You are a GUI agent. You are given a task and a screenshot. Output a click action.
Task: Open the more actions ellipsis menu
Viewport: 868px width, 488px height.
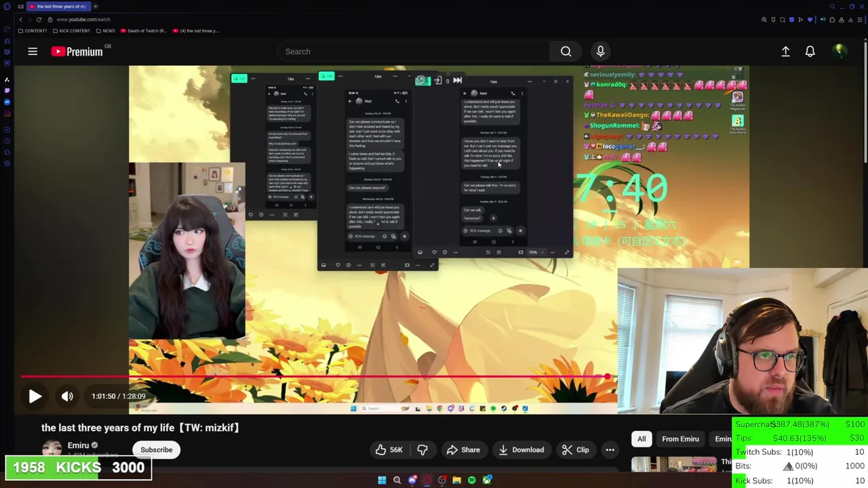pyautogui.click(x=610, y=450)
